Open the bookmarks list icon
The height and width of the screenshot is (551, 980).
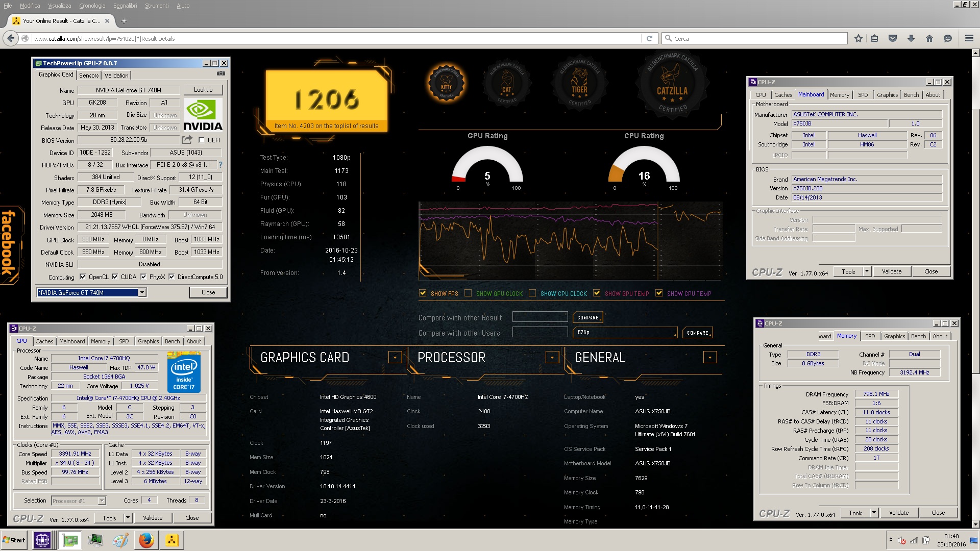point(875,38)
